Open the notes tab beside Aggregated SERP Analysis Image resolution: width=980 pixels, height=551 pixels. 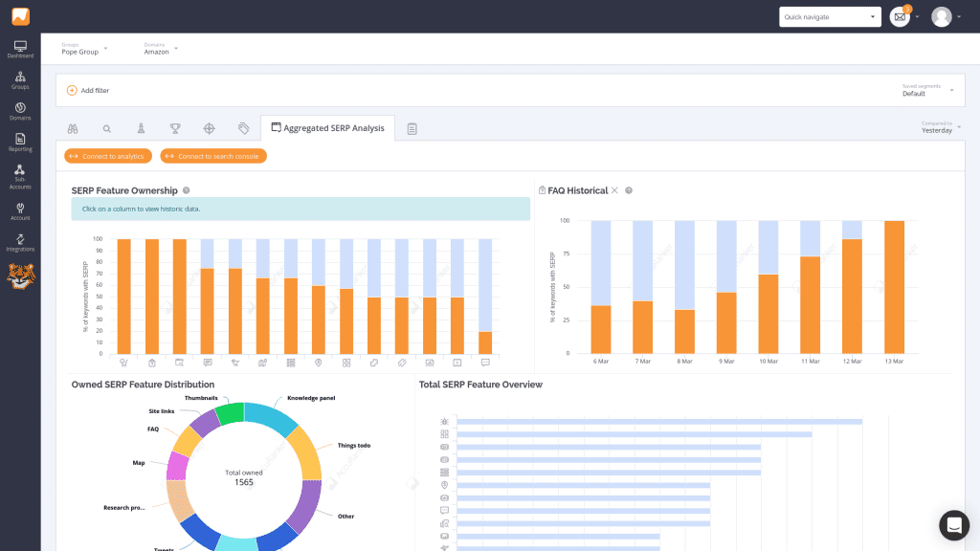(412, 127)
